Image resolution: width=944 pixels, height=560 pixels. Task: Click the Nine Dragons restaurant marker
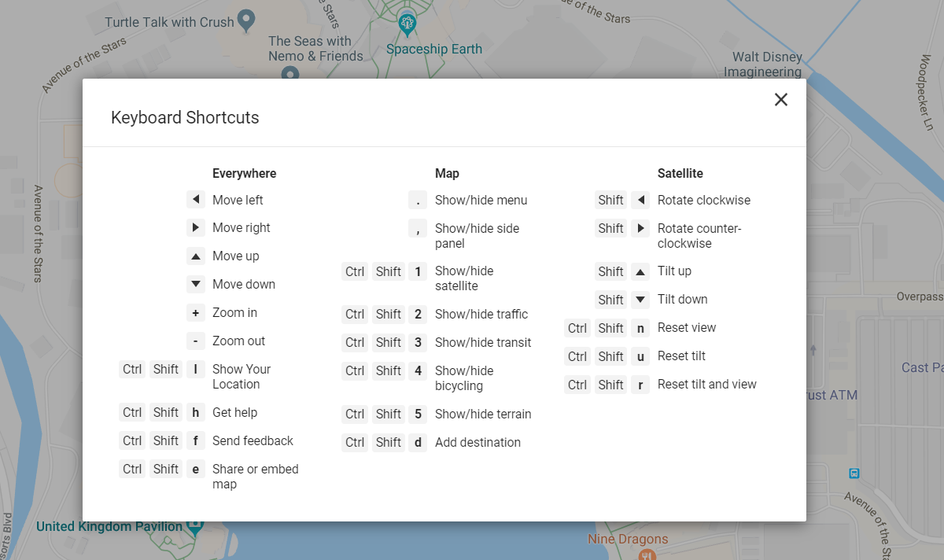click(647, 554)
